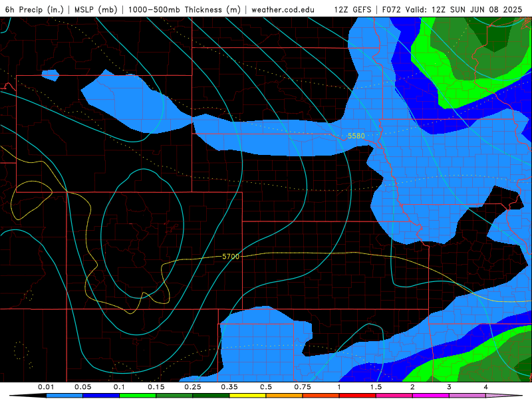Screen dimensions: 532x399
Task: Click the legend value 1
Action: pyautogui.click(x=339, y=387)
